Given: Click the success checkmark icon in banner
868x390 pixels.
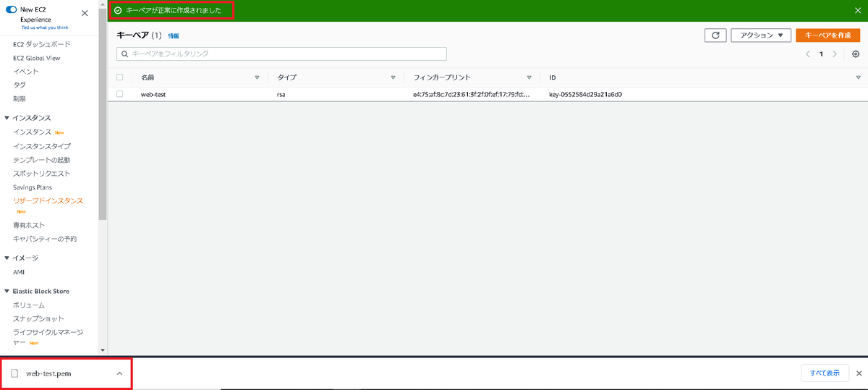Looking at the screenshot, I should click(x=118, y=10).
